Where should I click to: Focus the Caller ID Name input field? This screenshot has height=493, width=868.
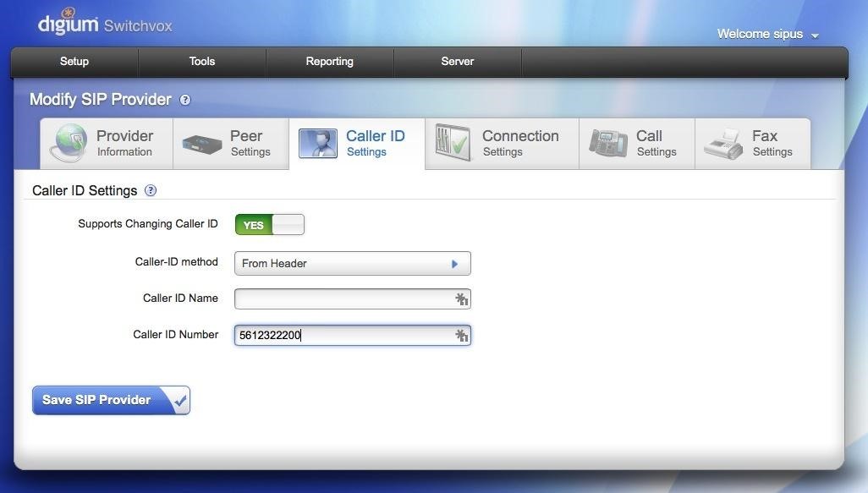(353, 299)
